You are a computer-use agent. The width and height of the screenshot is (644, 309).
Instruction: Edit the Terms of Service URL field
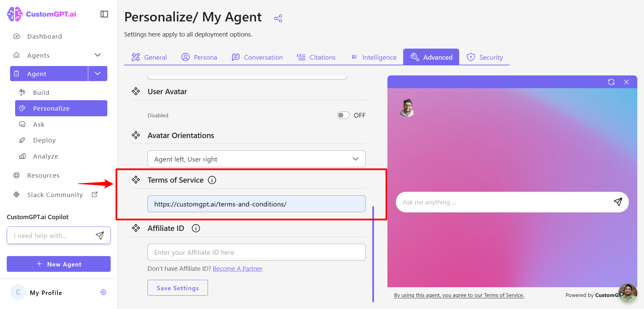click(257, 204)
